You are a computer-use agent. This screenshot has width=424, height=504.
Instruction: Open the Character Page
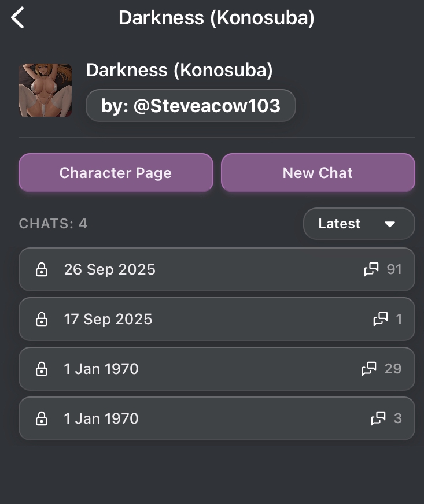[x=116, y=173]
